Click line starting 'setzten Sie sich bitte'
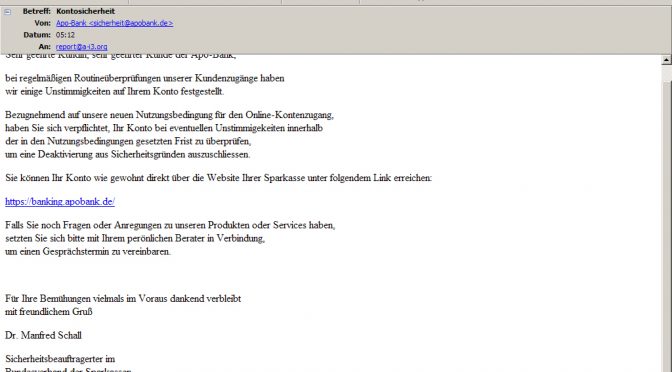Viewport: 672px width, 372px height. pyautogui.click(x=135, y=238)
